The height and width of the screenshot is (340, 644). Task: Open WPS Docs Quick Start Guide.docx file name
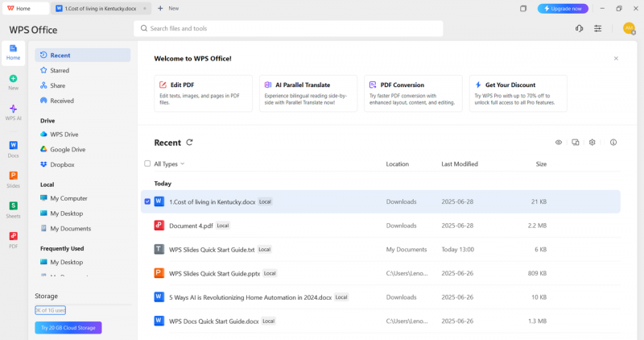click(214, 321)
